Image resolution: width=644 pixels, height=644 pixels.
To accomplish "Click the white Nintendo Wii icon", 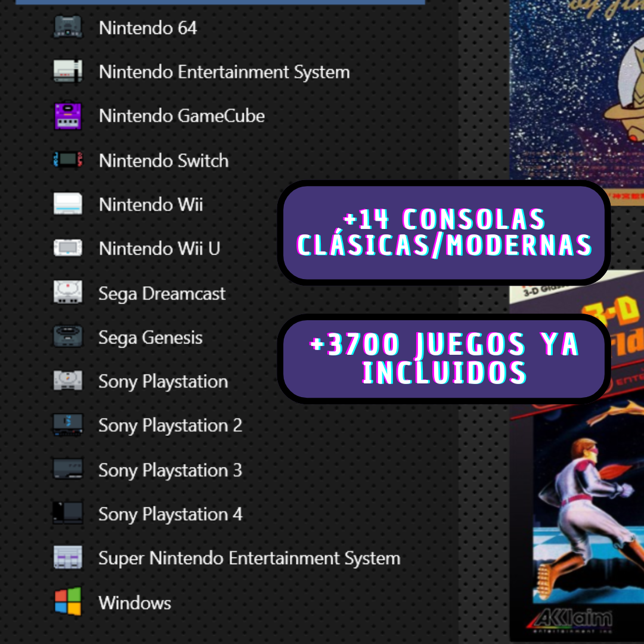I will coord(67,204).
